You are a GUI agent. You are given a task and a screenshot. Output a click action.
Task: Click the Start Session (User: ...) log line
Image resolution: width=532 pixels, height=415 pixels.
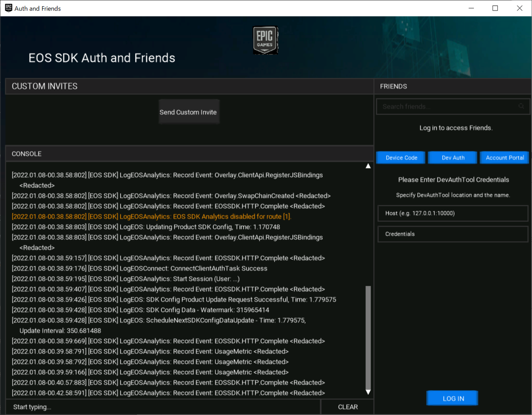125,279
